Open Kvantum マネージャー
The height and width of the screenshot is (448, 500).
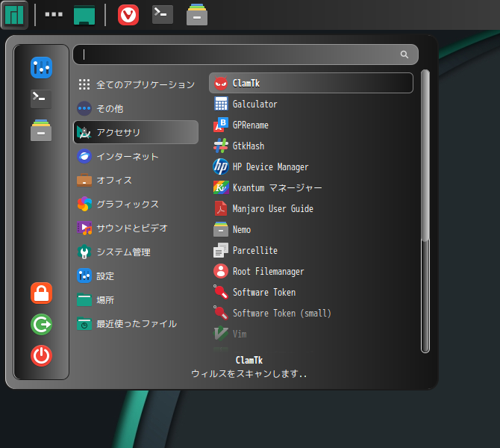pos(311,187)
